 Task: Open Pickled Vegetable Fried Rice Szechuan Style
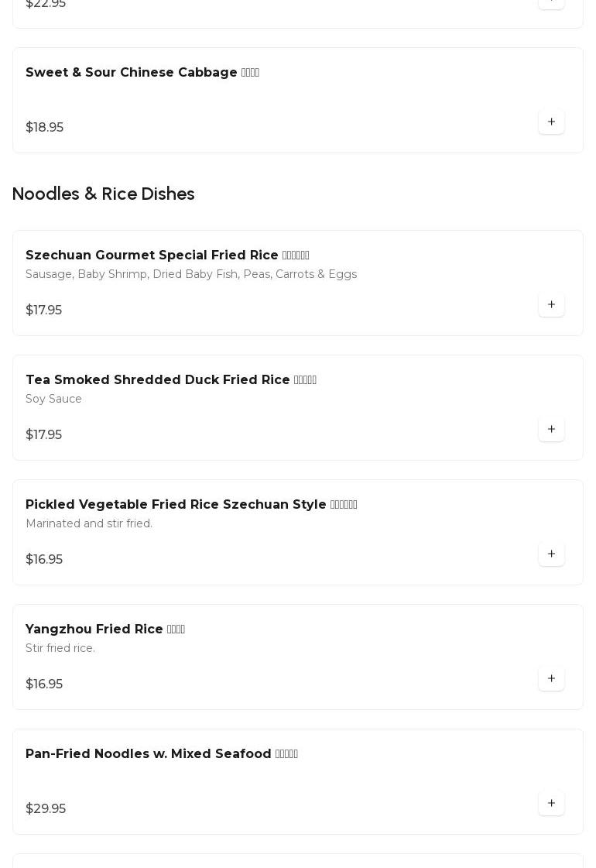[191, 504]
